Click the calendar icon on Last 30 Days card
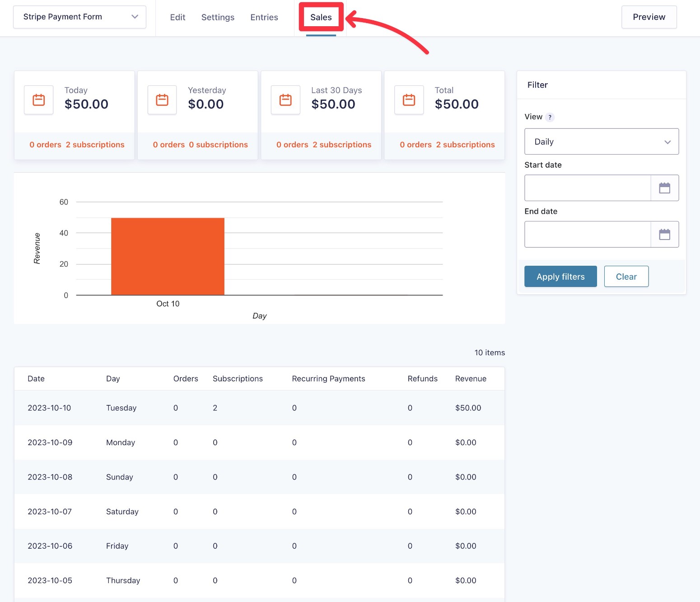The image size is (700, 602). point(285,100)
